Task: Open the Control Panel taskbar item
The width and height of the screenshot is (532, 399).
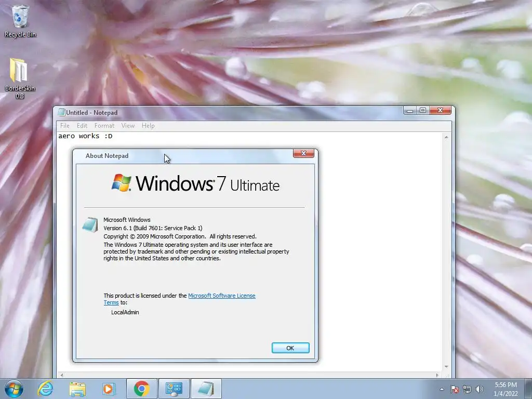Action: pos(174,389)
